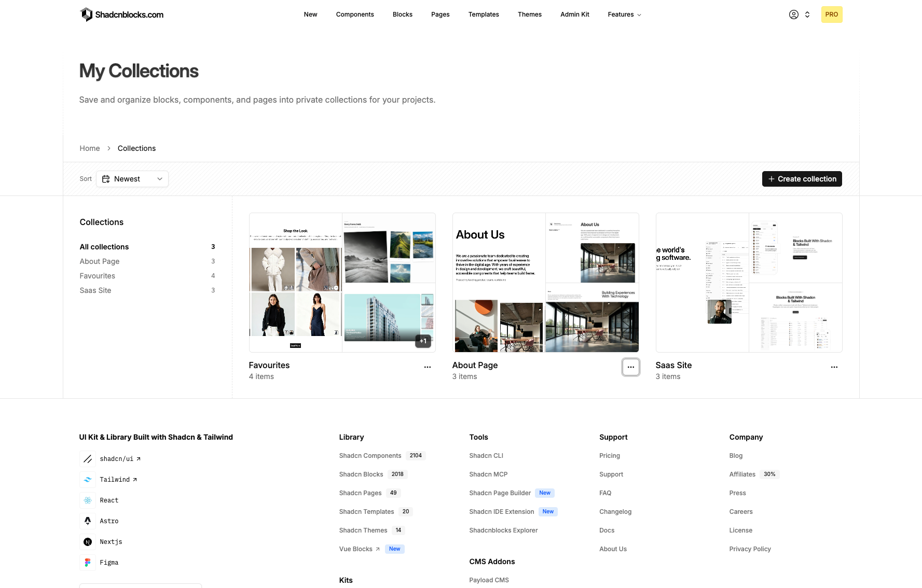Select All collections in the sidebar
This screenshot has height=588, width=922.
coord(147,247)
